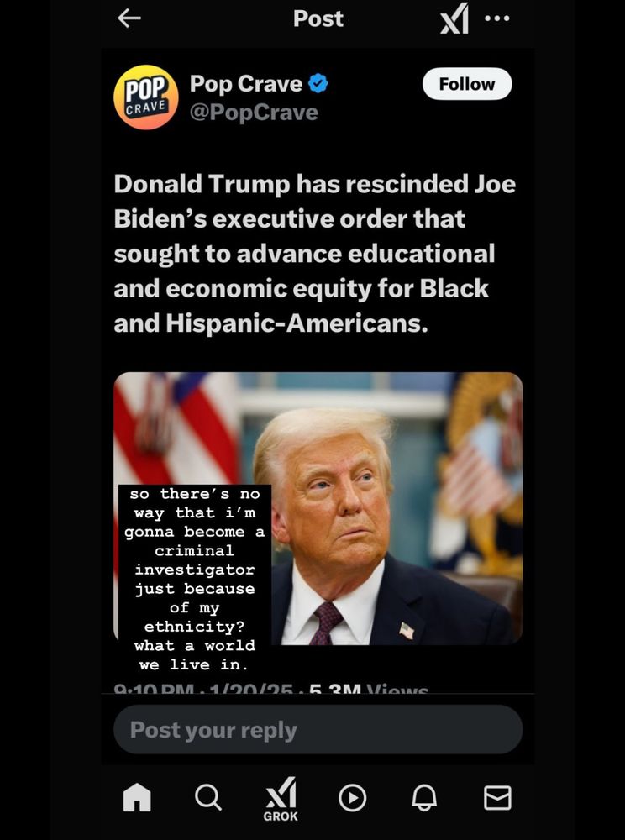Open the Pop Crave display name
625x840 pixels.
[x=246, y=83]
